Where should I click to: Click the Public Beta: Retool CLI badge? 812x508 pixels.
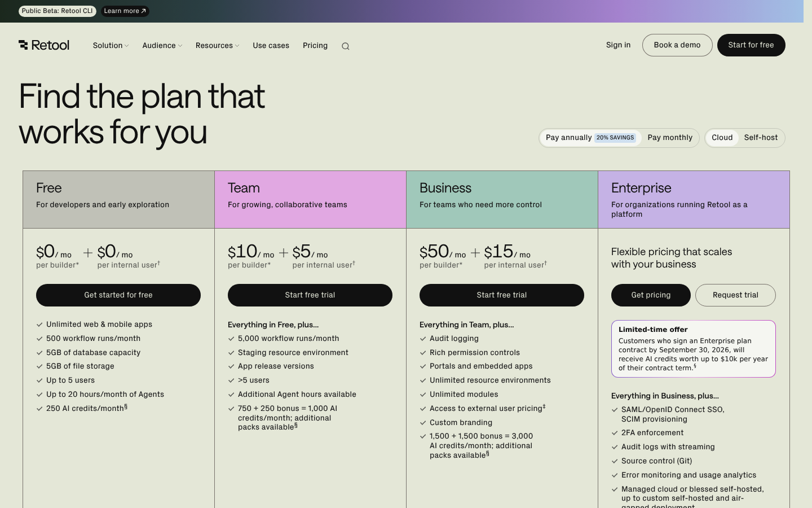(x=58, y=11)
